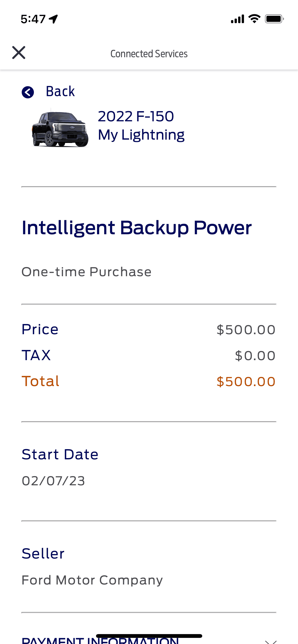Screen dimensions: 298x644
Task: Tap the home indicator bar
Action: (149, 636)
